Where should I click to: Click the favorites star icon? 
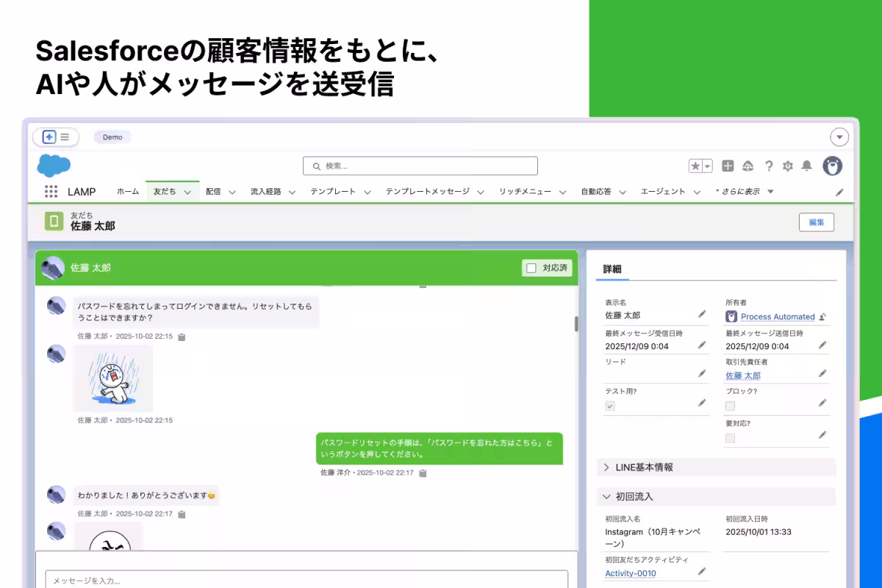pos(696,165)
